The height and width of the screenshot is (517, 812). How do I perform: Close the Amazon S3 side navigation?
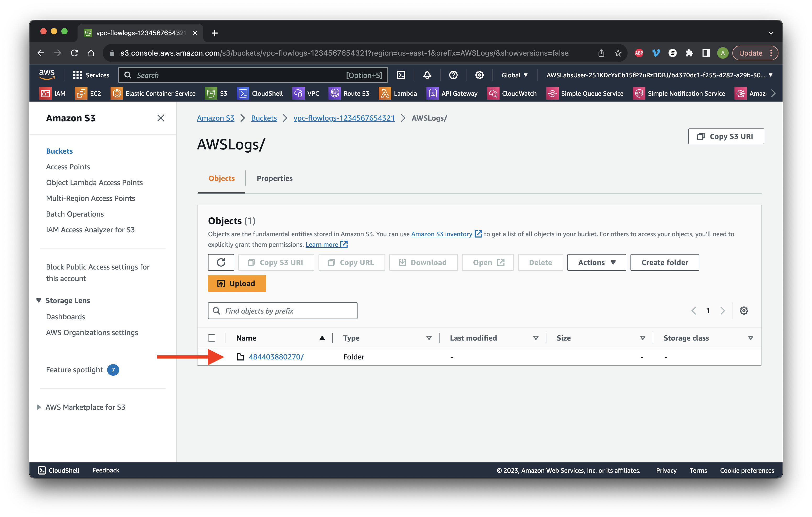[161, 118]
